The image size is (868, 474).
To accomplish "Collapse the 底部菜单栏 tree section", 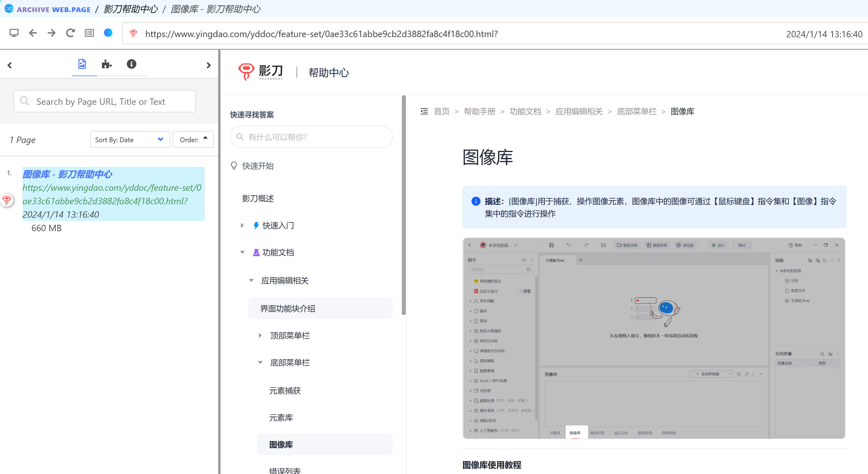I will 260,363.
